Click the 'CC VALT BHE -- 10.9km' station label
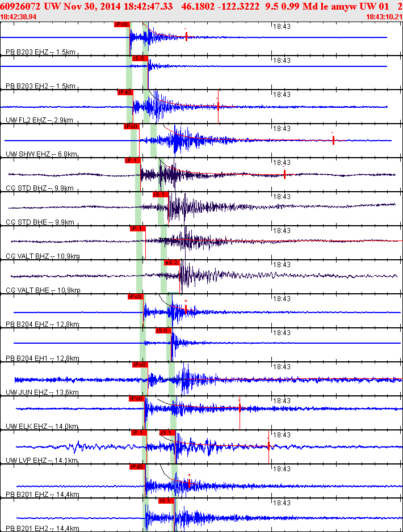 click(43, 290)
